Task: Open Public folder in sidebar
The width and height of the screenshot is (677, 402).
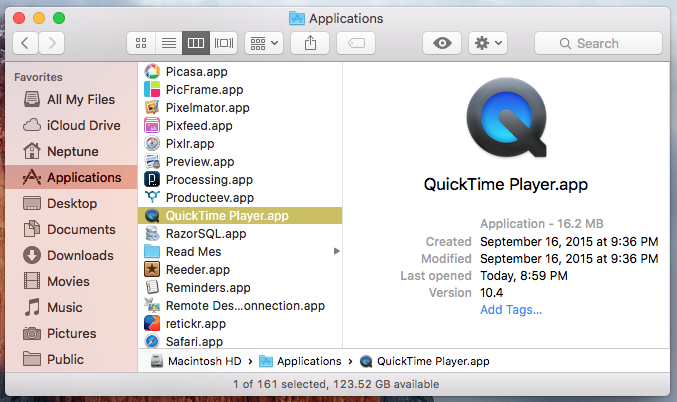Action: point(71,359)
